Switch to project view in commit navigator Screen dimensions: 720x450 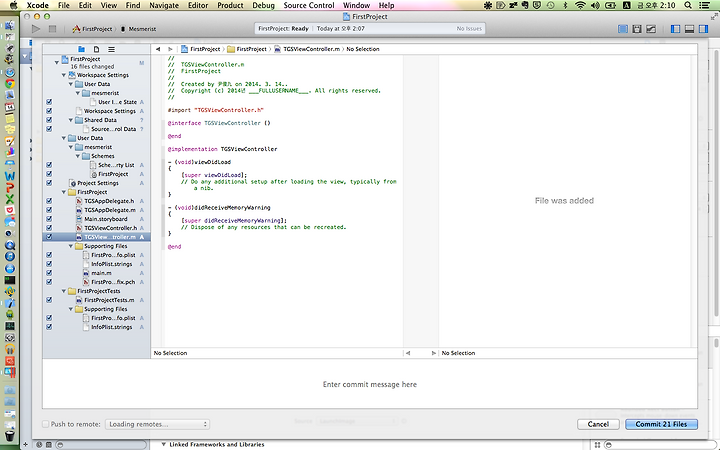pos(81,49)
